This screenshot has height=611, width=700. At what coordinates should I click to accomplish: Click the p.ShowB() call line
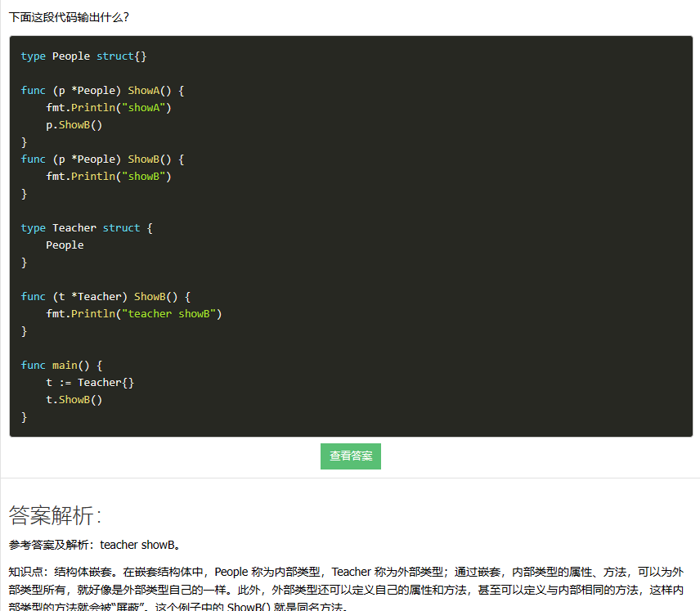74,125
